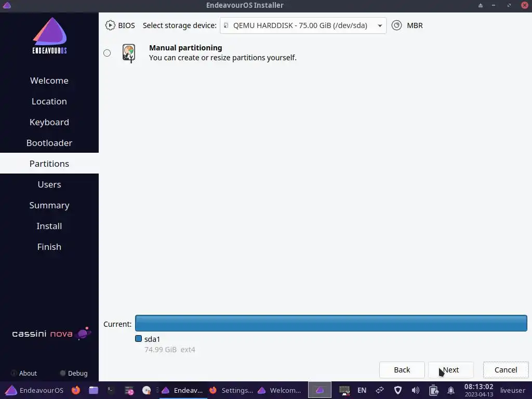This screenshot has width=532, height=399.
Task: Open the volume control tray icon
Action: (x=415, y=390)
